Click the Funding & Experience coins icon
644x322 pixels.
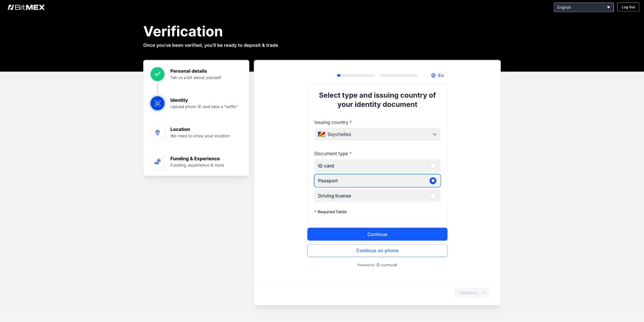(x=158, y=162)
